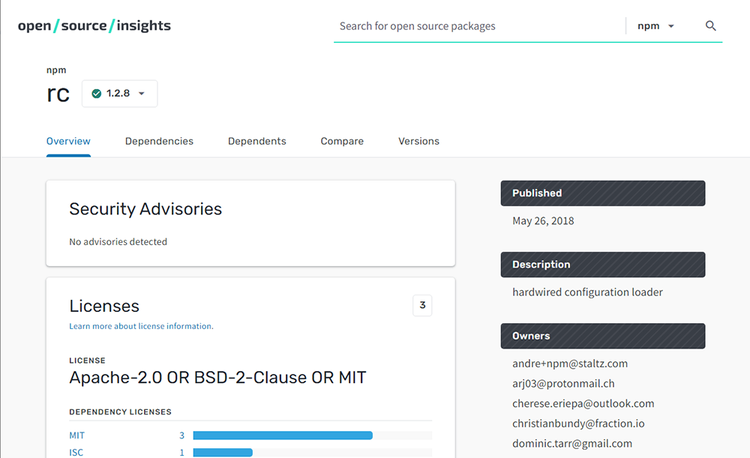Select owner andre+npm@staltz.com
This screenshot has height=458, width=750.
point(570,363)
